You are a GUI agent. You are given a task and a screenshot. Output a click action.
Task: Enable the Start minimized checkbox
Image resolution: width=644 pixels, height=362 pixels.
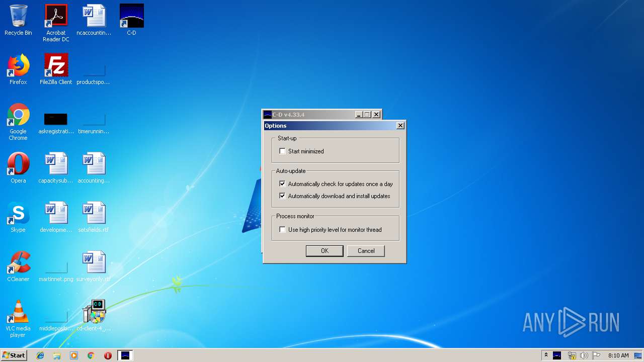pyautogui.click(x=282, y=151)
